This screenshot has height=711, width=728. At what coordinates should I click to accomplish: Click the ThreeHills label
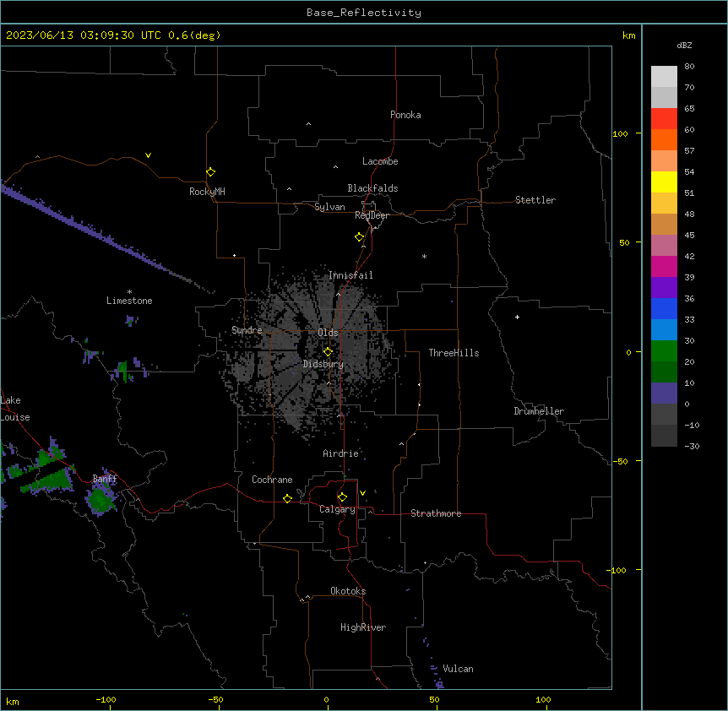click(x=454, y=353)
